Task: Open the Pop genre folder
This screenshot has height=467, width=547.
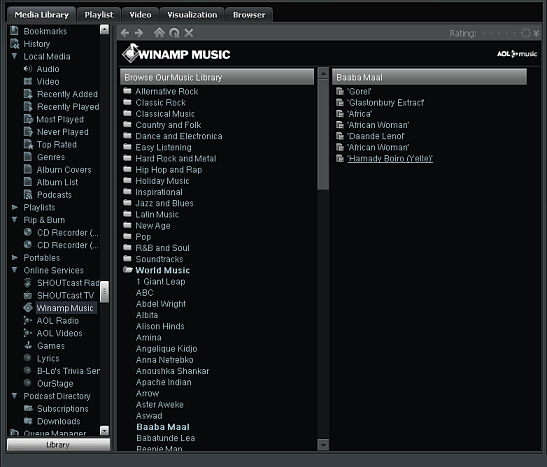Action: point(143,237)
